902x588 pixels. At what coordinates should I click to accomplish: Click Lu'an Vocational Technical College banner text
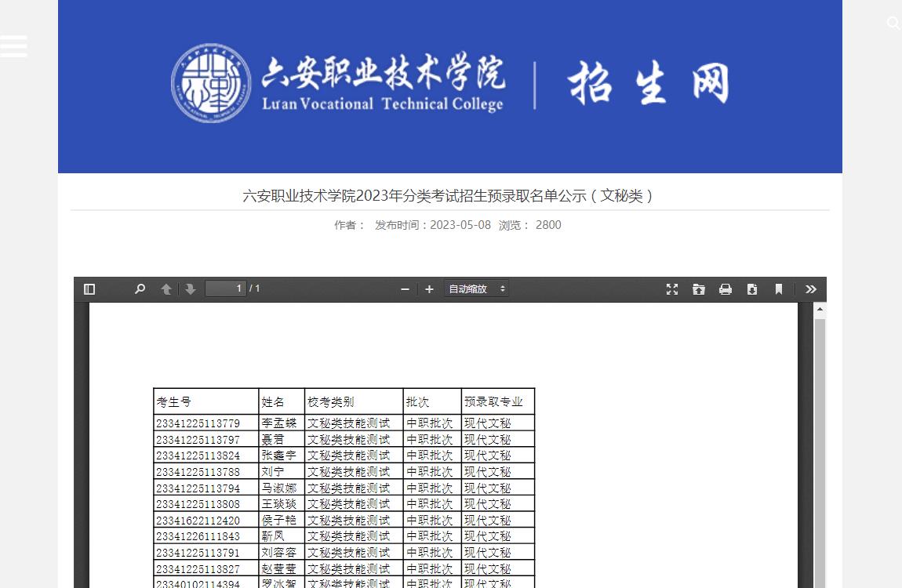tap(383, 104)
